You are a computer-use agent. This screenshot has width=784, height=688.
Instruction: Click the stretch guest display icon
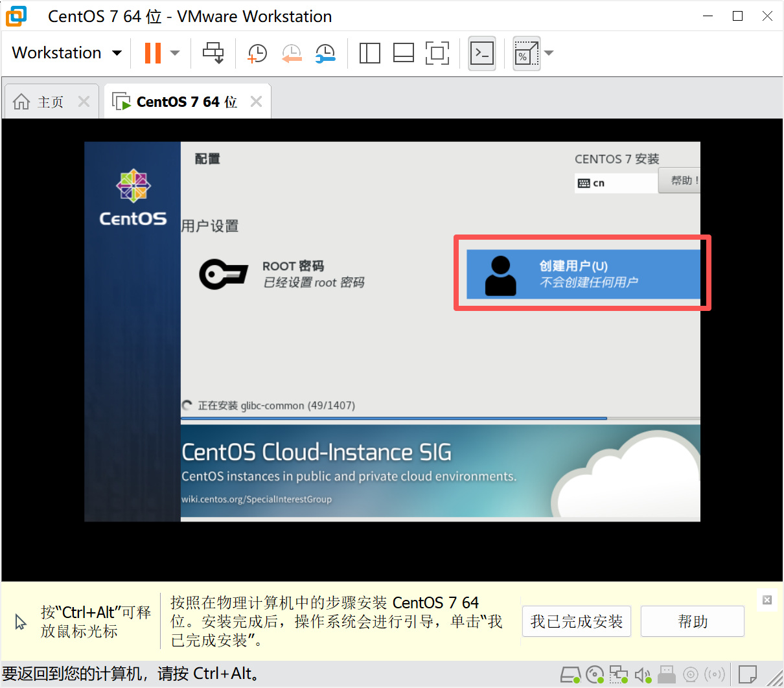click(526, 53)
